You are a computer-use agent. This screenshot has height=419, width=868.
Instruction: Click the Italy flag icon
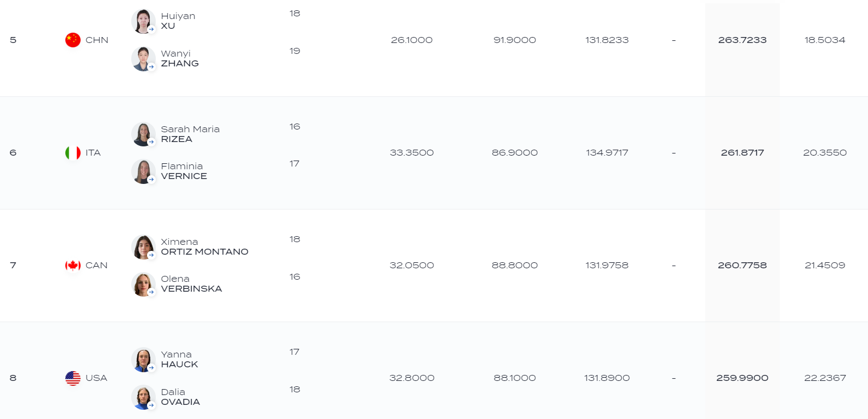tap(73, 153)
